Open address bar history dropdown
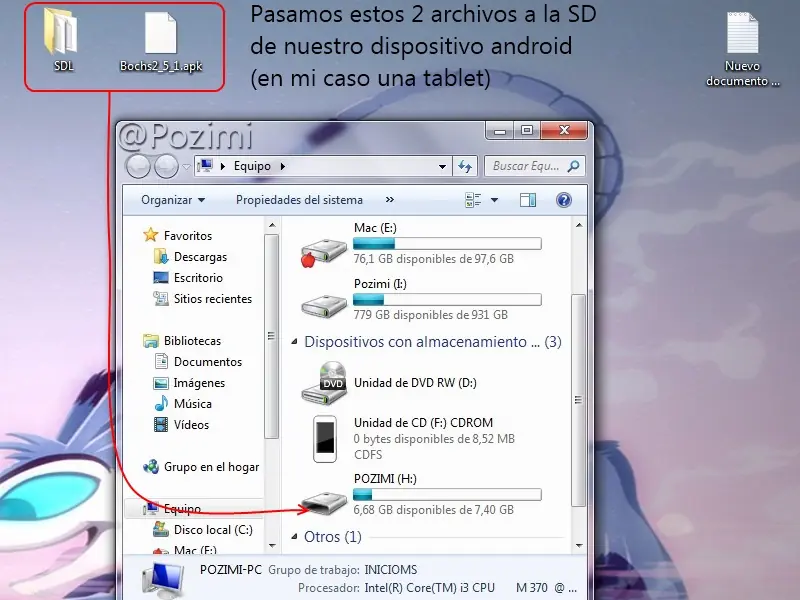Viewport: 800px width, 600px height. [442, 166]
